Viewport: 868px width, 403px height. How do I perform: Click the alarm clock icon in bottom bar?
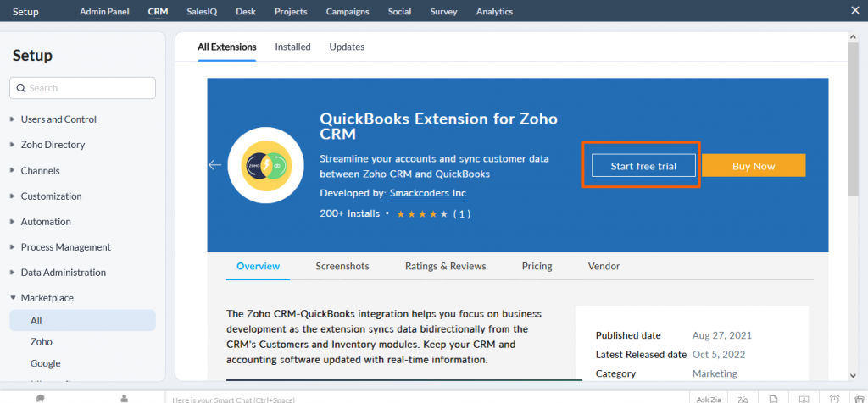click(x=834, y=399)
